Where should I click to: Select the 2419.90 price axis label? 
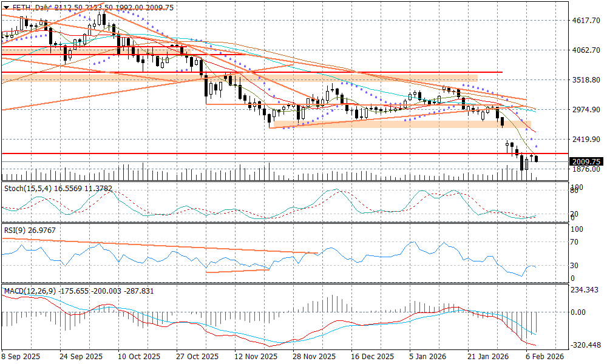coord(586,140)
